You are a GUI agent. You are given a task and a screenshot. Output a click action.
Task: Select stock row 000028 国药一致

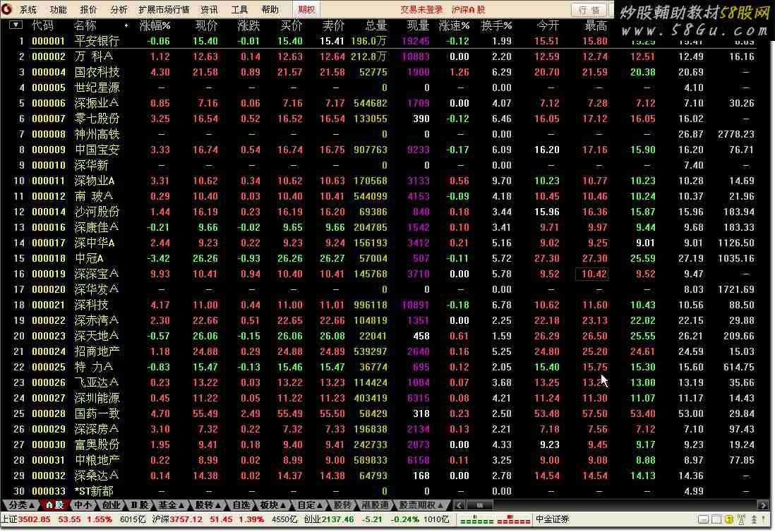click(384, 413)
